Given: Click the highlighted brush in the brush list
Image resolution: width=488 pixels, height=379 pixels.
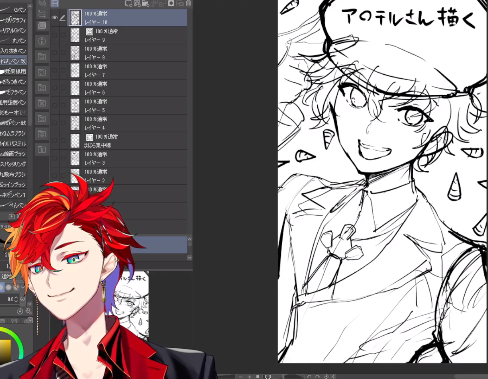Looking at the screenshot, I should 13,61.
